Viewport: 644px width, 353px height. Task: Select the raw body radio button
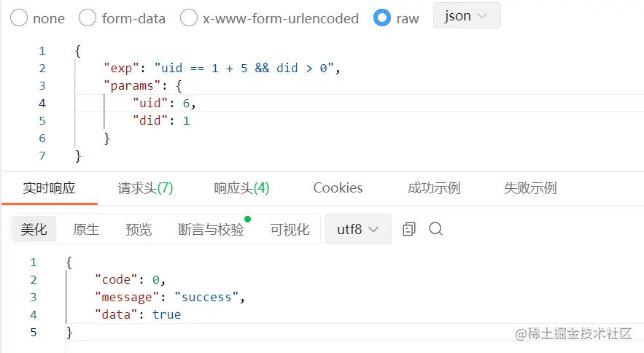pyautogui.click(x=382, y=18)
